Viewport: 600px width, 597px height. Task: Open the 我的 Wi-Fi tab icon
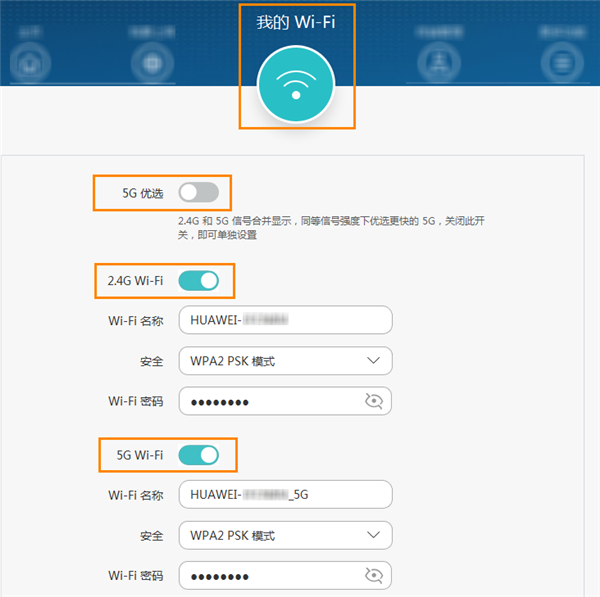[x=296, y=84]
